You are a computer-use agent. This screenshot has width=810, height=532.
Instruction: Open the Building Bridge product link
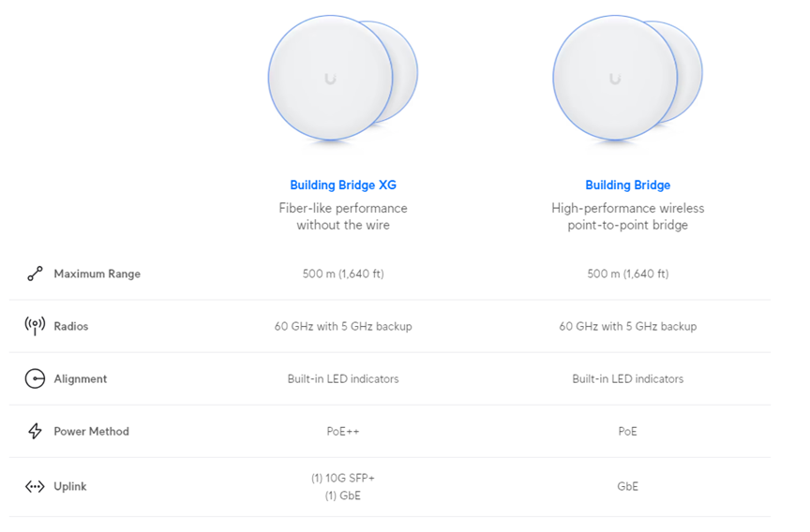627,185
